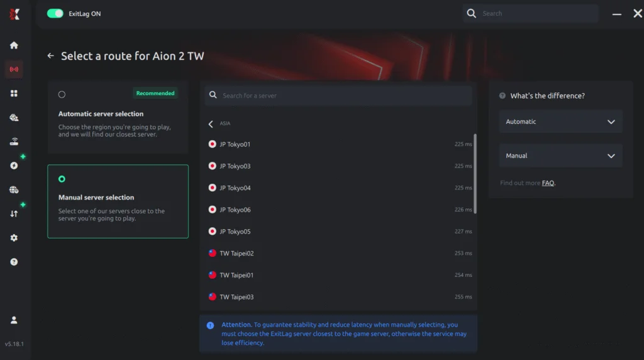
Task: Click the server list scrollbar
Action: [x=475, y=173]
